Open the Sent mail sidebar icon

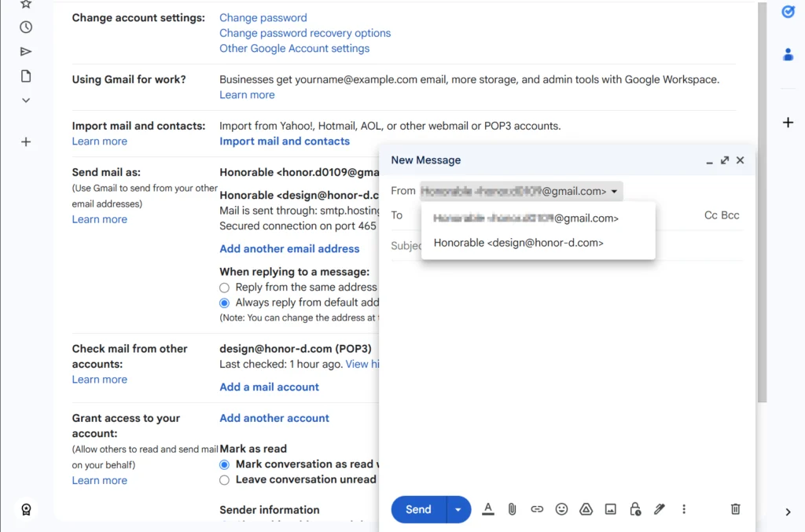(26, 51)
